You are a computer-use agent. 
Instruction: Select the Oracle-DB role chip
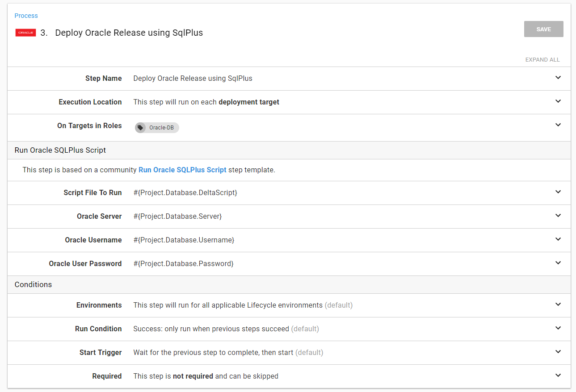click(161, 128)
